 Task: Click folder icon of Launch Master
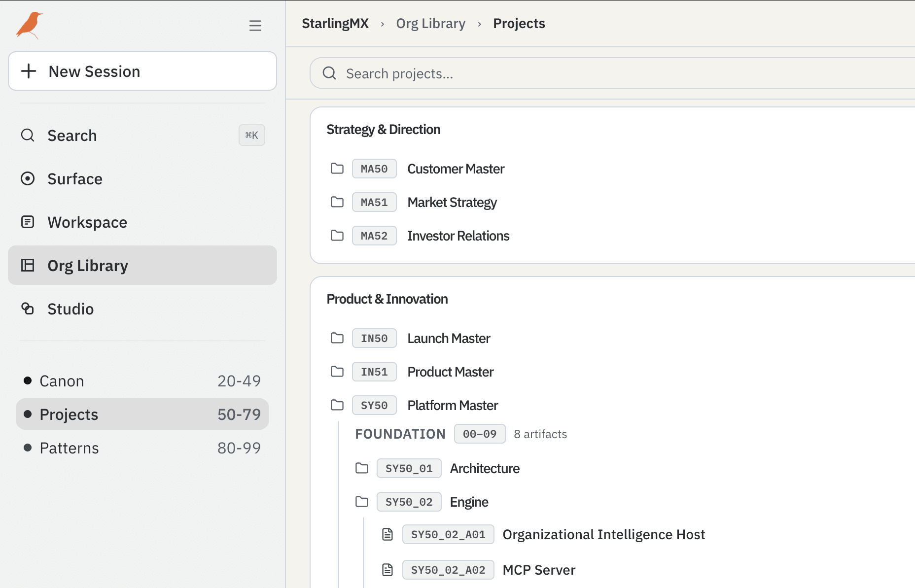point(337,338)
